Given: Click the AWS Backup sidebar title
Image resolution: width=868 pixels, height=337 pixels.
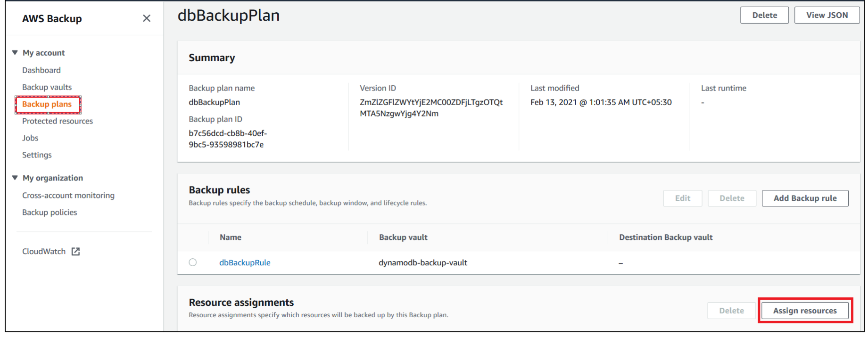Looking at the screenshot, I should tap(52, 19).
